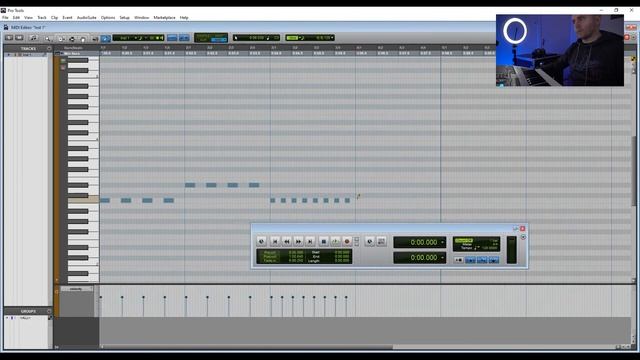Click the transport window expand circle icon

[523, 237]
